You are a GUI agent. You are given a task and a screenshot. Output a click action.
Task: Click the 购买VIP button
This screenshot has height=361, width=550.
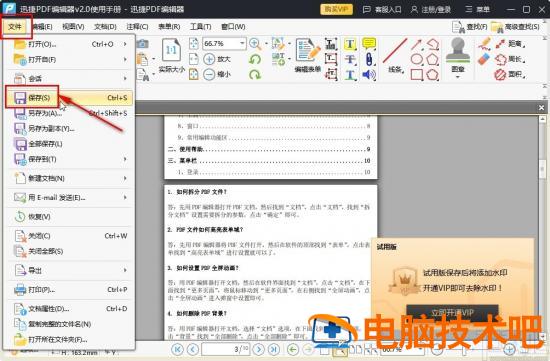[x=336, y=9]
